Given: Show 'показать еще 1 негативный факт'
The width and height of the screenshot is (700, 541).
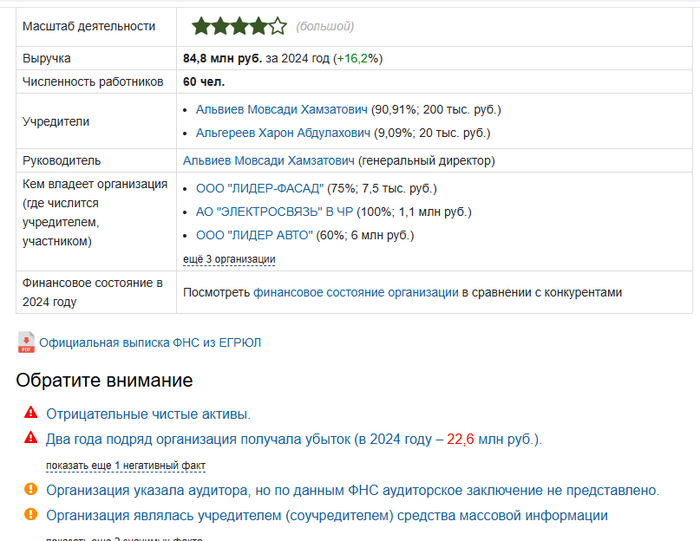Looking at the screenshot, I should tap(125, 466).
